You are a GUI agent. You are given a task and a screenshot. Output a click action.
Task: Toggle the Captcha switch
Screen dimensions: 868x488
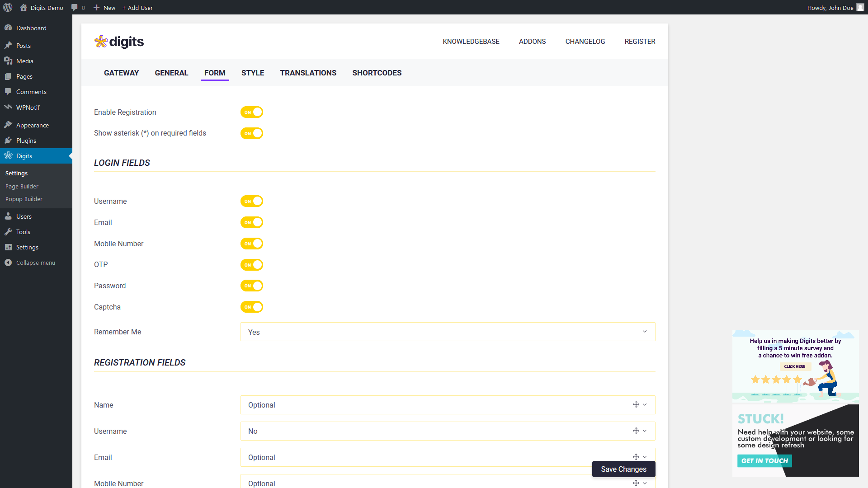tap(252, 307)
